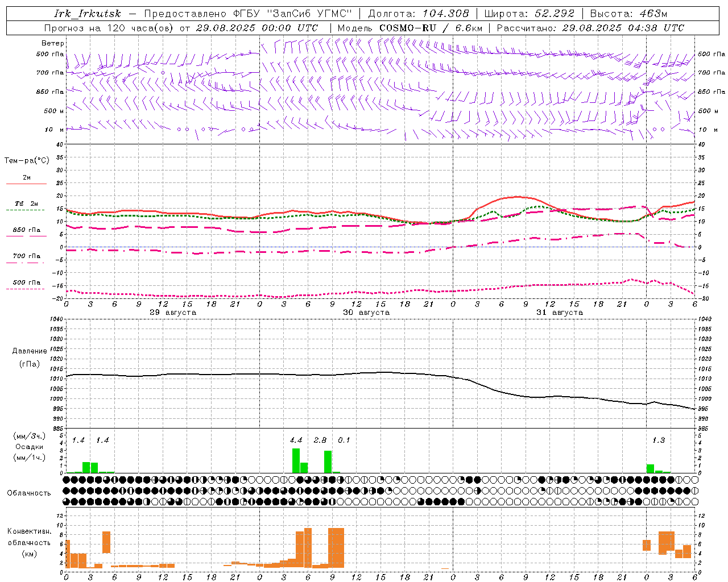728x582 pixels.
Task: Click the convective label "Конвективн."
Action: (30, 531)
